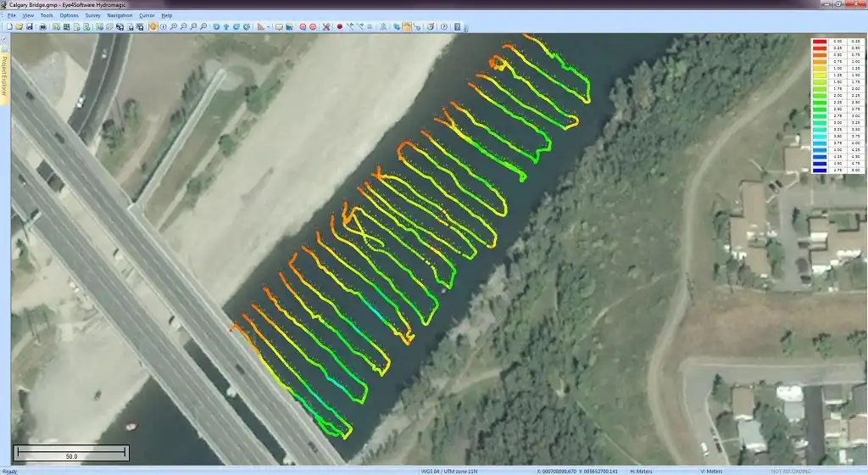
Task: Click the first magnifier zoom icon
Action: 173,26
